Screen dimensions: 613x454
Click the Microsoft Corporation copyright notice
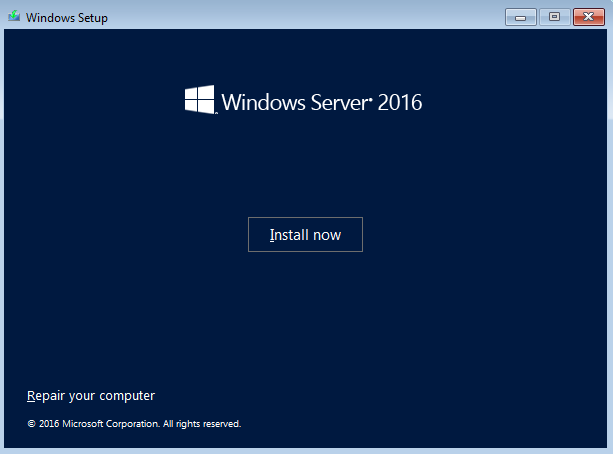click(134, 424)
